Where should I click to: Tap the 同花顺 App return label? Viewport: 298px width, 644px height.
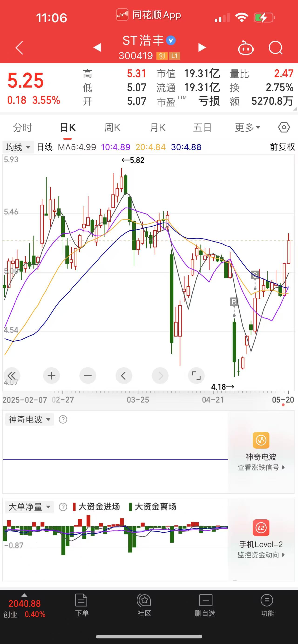click(x=149, y=15)
